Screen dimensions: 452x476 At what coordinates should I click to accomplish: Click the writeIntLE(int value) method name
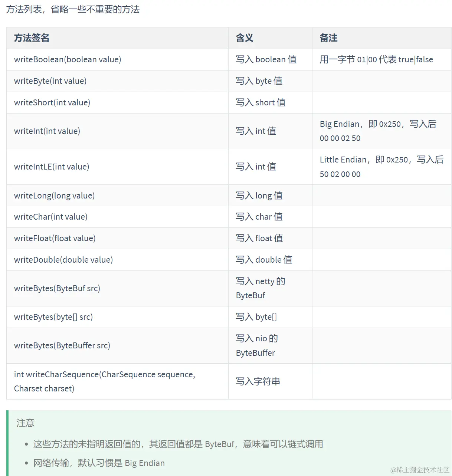click(52, 167)
